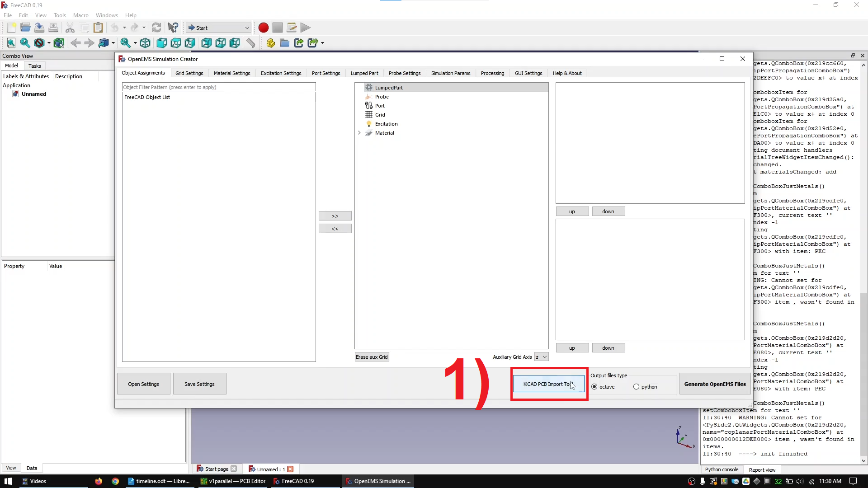This screenshot has height=488, width=868.
Task: Click the Part workbench yellow icon
Action: (x=270, y=43)
